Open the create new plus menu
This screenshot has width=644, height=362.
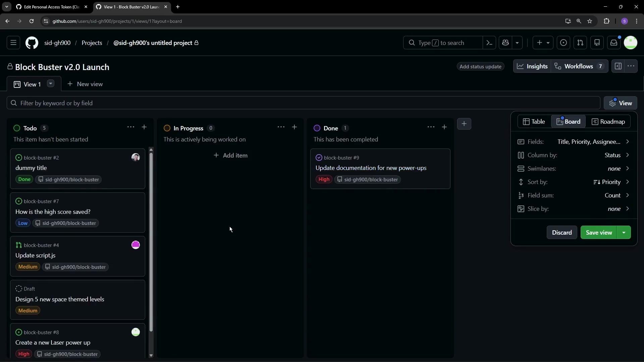(x=543, y=43)
